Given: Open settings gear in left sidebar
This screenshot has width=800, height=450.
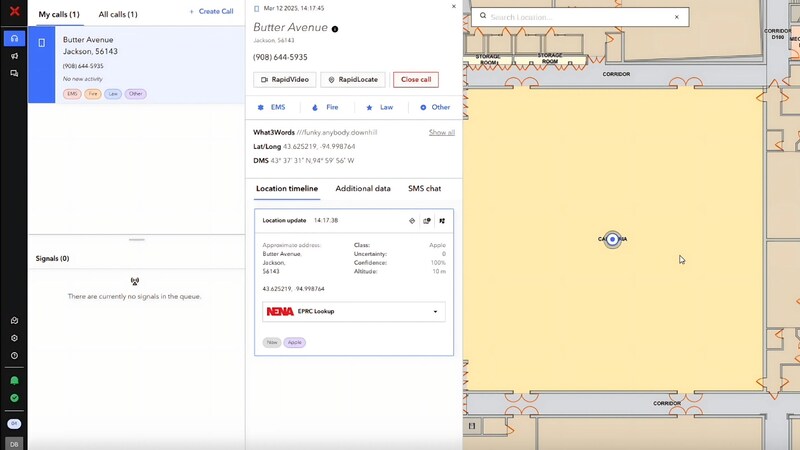Looking at the screenshot, I should pos(14,338).
